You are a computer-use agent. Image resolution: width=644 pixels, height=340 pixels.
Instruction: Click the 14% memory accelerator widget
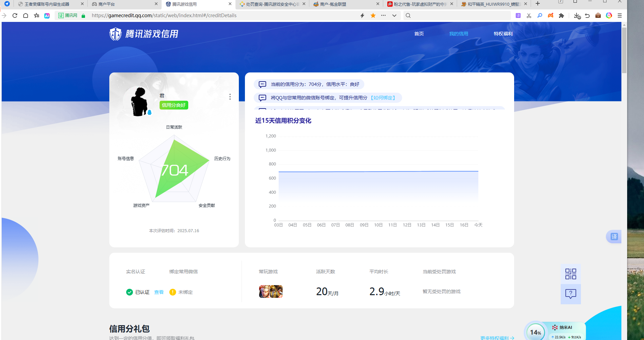click(536, 332)
